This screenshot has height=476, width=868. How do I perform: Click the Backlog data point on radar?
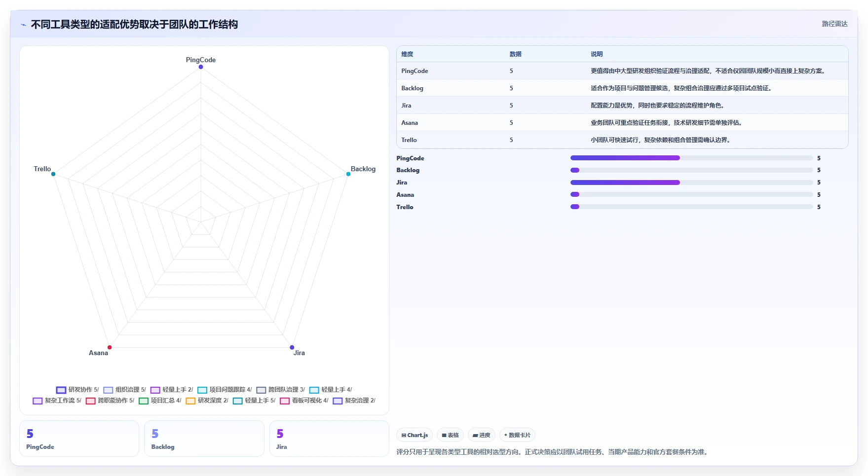348,174
